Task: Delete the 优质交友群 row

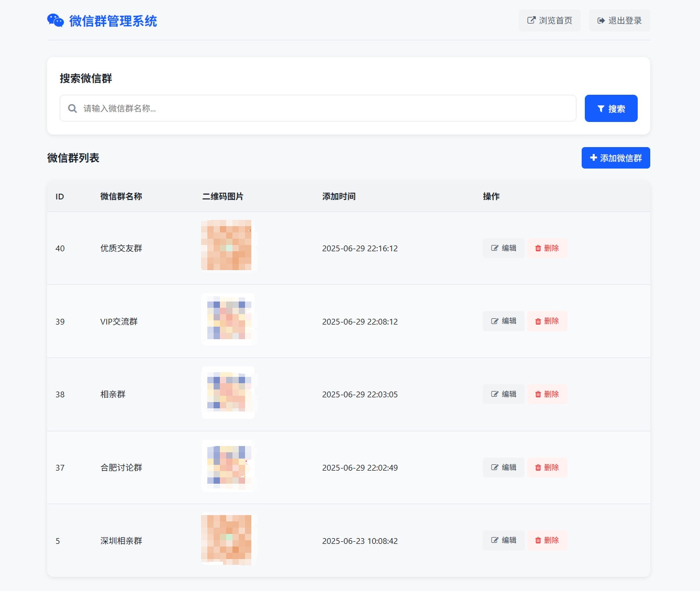Action: pos(547,248)
